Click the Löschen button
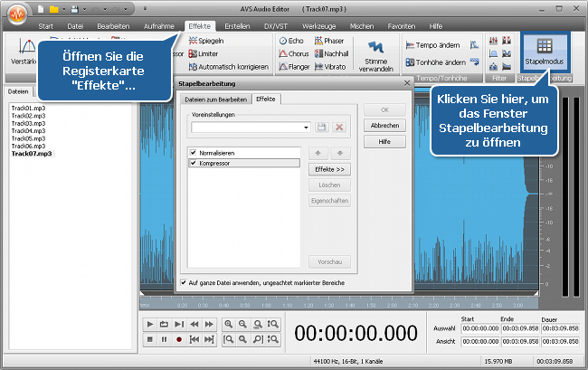 329,185
